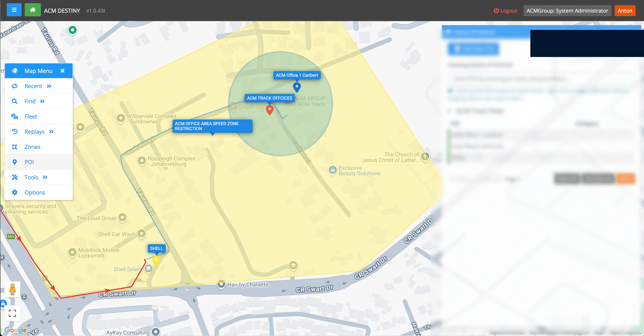Click the Mobilock Mobile Locksmith place marker
The width and height of the screenshot is (644, 336).
72,252
